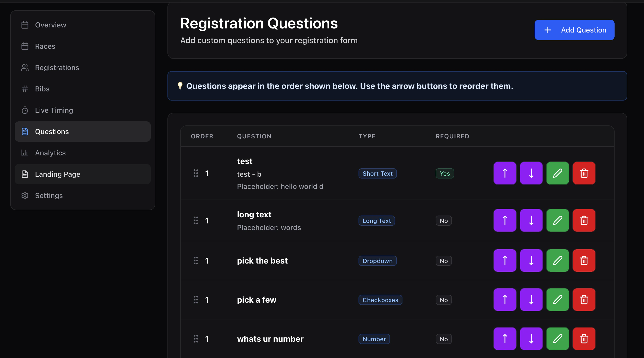Go to Races in sidebar

pyautogui.click(x=83, y=46)
